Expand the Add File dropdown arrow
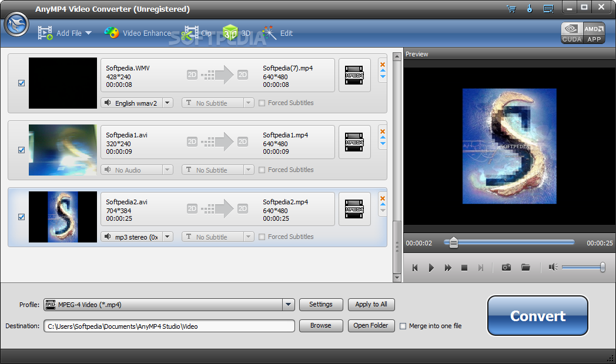Viewport: 616px width, 364px height. pyautogui.click(x=88, y=33)
